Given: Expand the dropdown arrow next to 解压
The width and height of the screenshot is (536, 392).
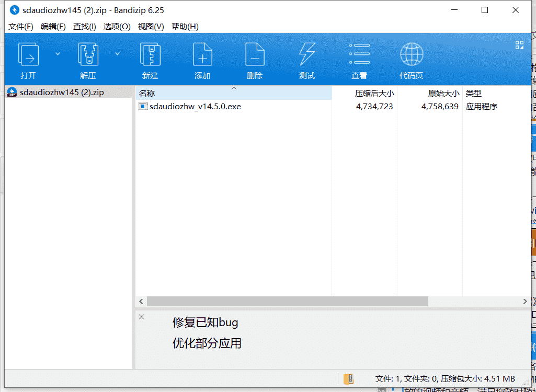Looking at the screenshot, I should coord(117,54).
